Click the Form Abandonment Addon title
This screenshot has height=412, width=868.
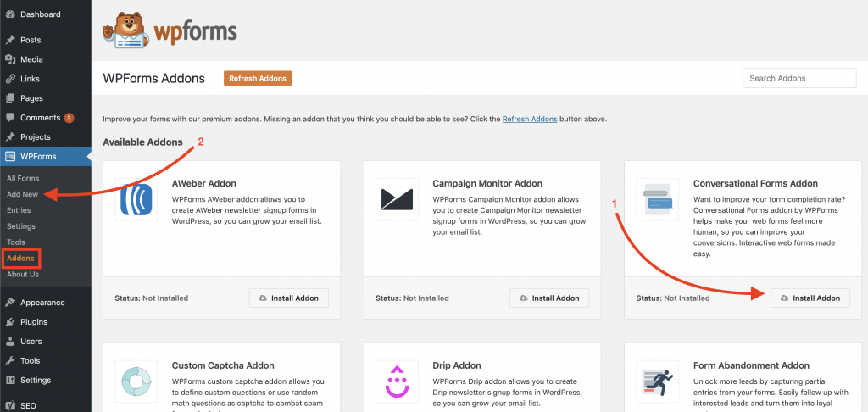coord(751,365)
